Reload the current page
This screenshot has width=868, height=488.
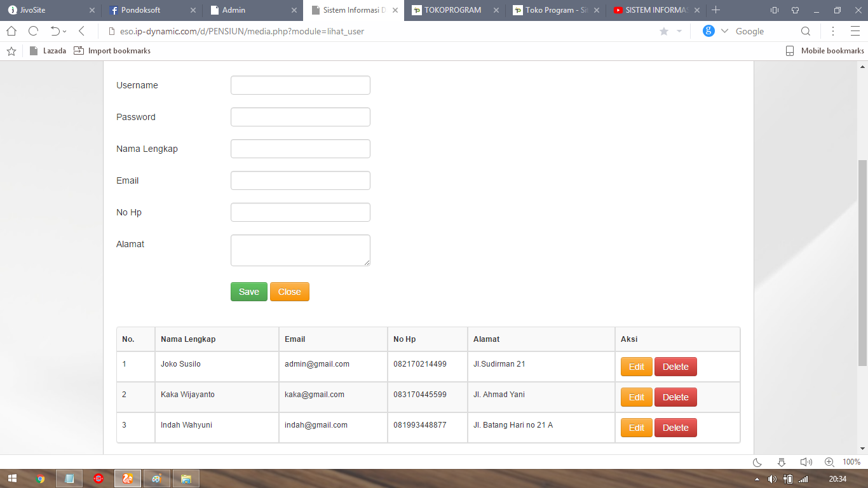point(34,31)
